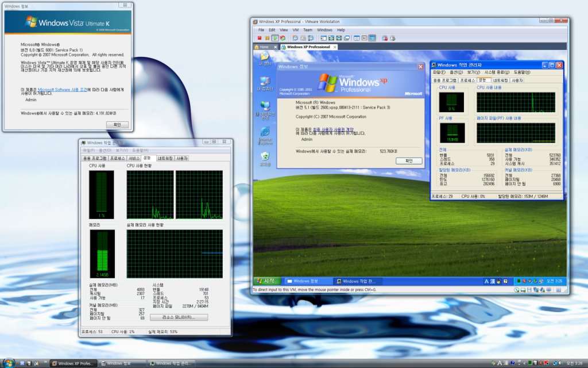The width and height of the screenshot is (588, 368).
Task: Enter full screen mode from the VMware toolbar
Action: click(x=339, y=38)
